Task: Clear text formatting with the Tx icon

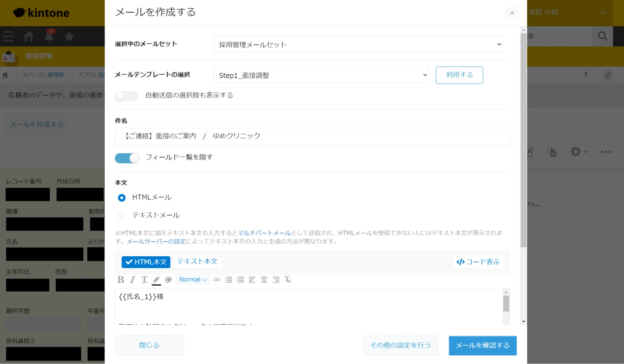Action: [x=287, y=280]
